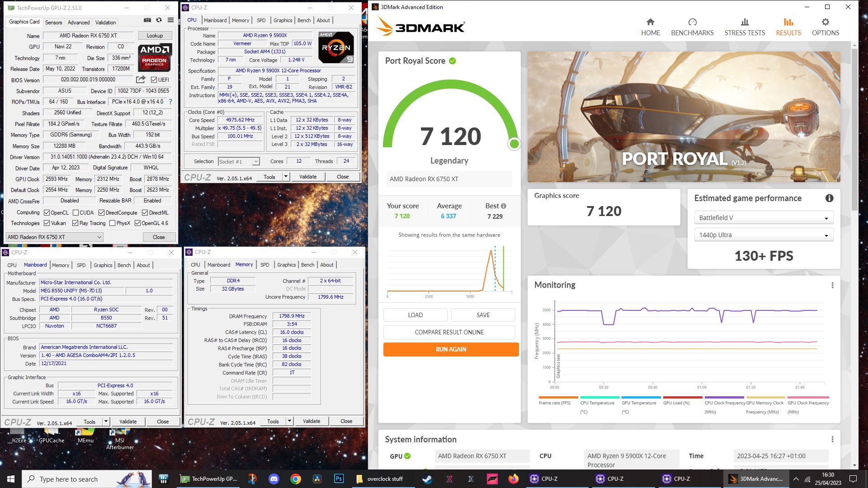Click the Windows Start button
This screenshot has width=868, height=488.
(11, 479)
